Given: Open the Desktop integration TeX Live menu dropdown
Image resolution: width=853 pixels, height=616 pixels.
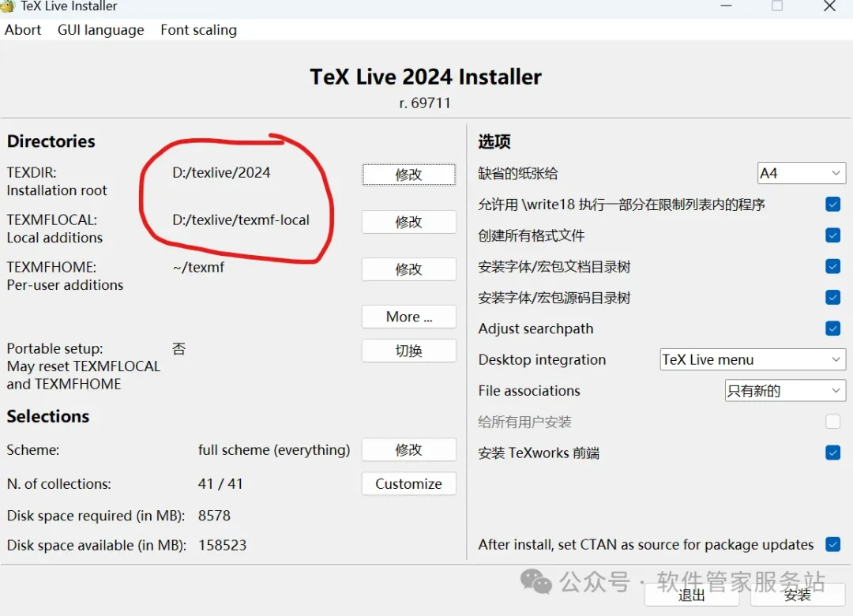Looking at the screenshot, I should pos(753,359).
